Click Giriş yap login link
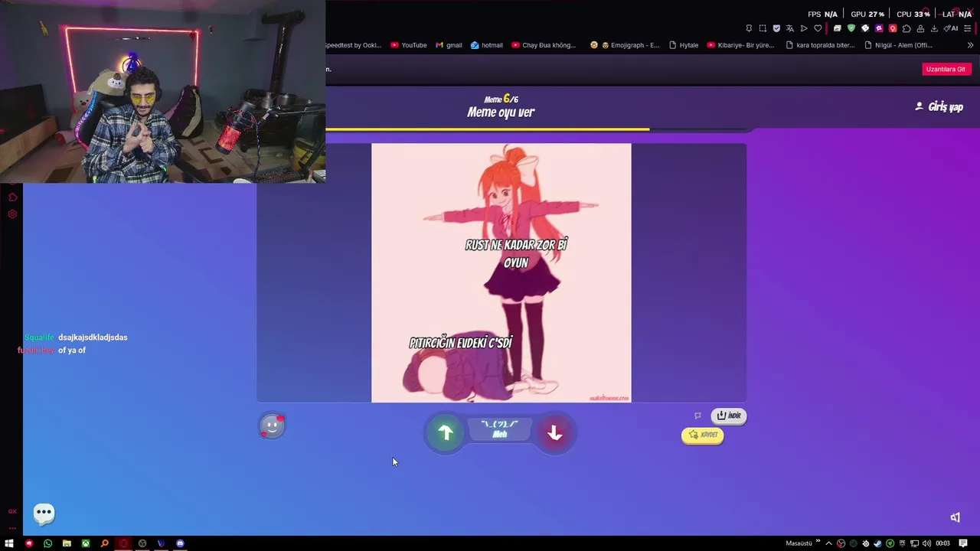Image resolution: width=980 pixels, height=551 pixels. [939, 107]
